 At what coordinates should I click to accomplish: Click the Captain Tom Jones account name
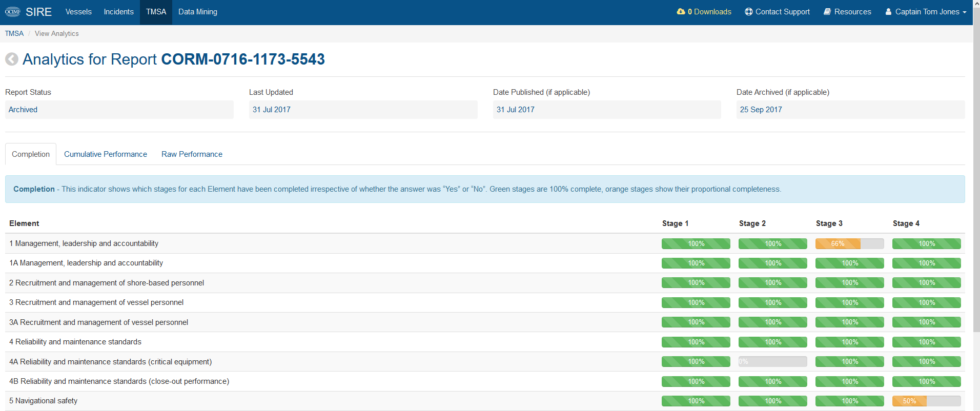[927, 12]
